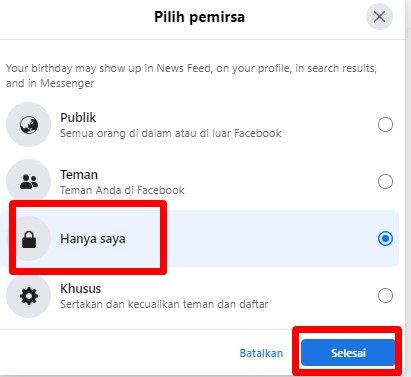411x377 pixels.
Task: Click the globe icon for Publik
Action: tap(29, 125)
